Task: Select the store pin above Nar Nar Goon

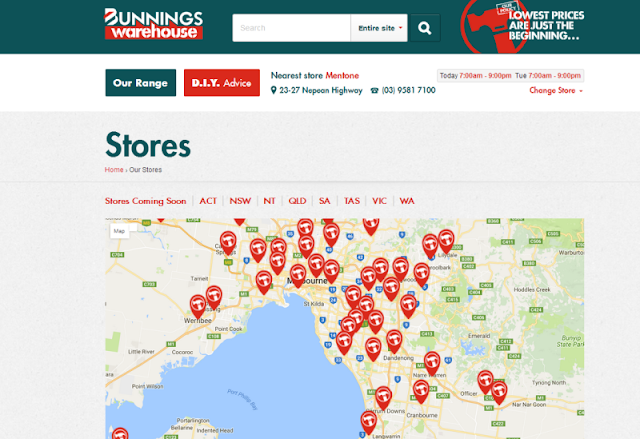Action: [x=499, y=392]
